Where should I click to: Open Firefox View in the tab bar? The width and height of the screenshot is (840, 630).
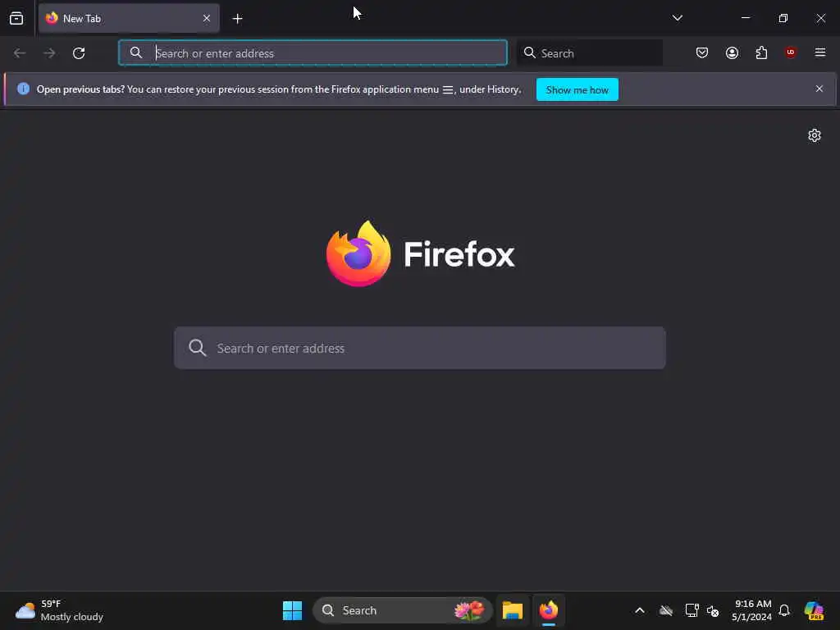16,18
